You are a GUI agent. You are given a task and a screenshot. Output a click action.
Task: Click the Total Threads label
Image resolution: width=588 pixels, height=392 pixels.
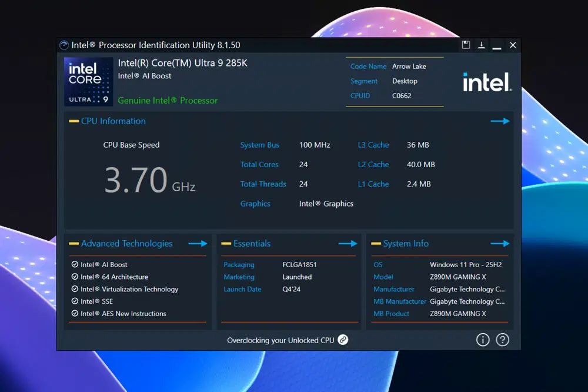click(x=263, y=184)
